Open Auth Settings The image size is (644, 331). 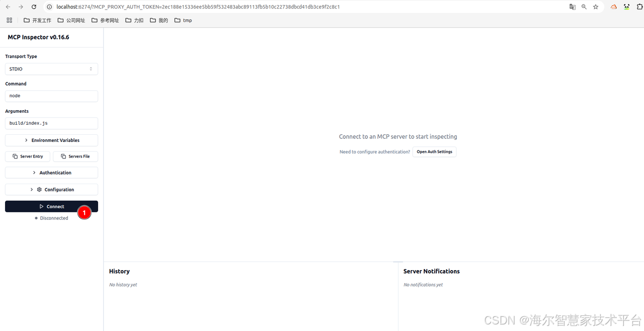(434, 151)
